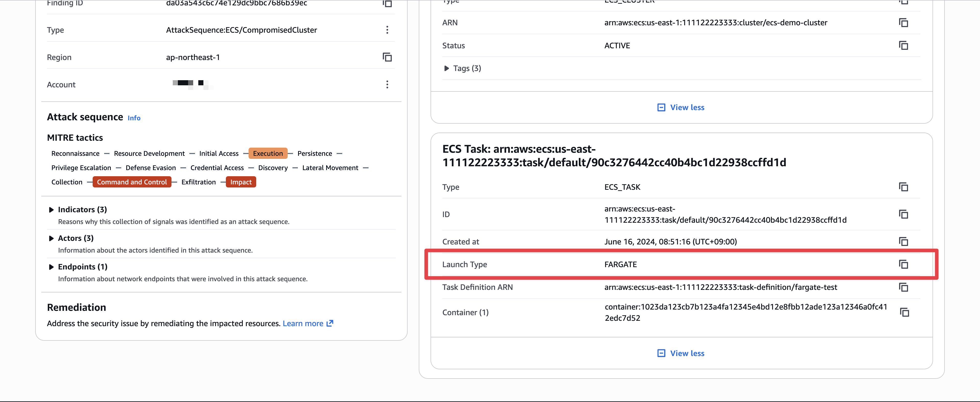The height and width of the screenshot is (402, 980).
Task: Select the Command and Control tactic
Action: 132,182
